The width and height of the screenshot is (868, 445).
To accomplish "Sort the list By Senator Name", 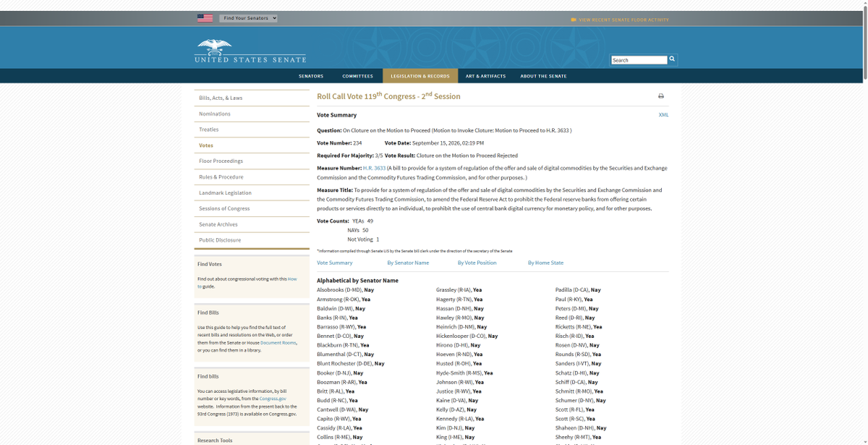I will [x=408, y=263].
